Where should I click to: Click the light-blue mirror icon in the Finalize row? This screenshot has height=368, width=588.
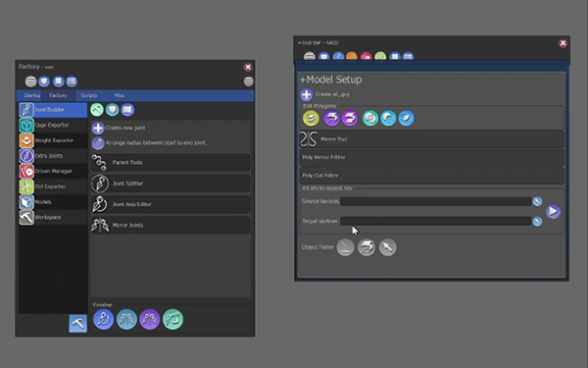126,320
